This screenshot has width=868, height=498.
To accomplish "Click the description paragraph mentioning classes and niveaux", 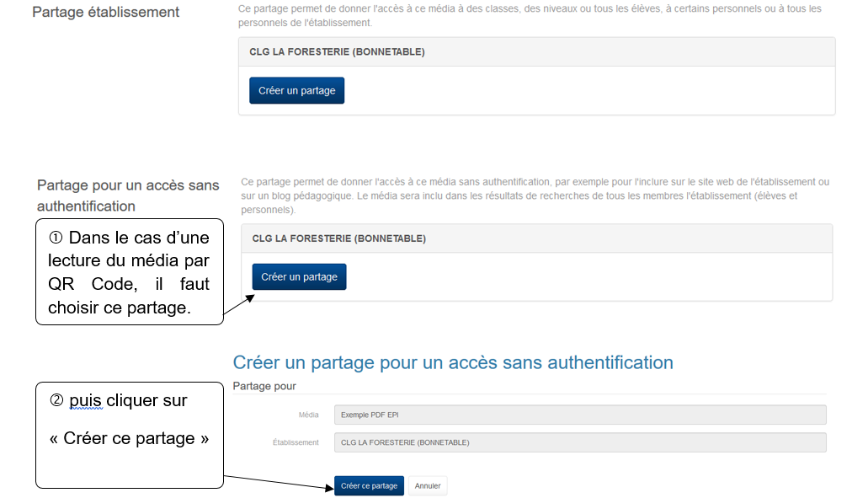I will tap(530, 15).
